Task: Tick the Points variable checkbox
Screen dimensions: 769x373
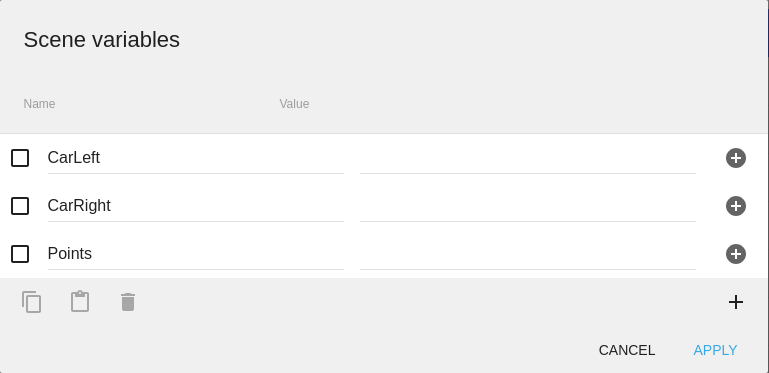Action: pos(20,254)
